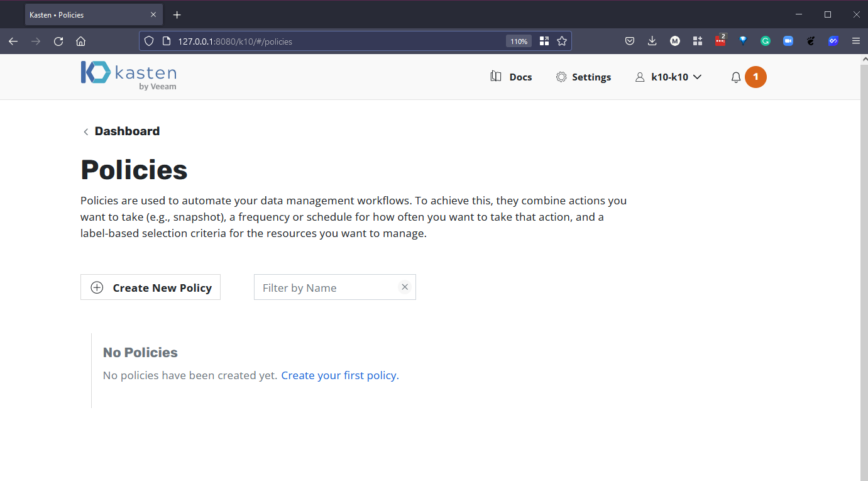The height and width of the screenshot is (481, 868).
Task: Expand the k10-k10 user dropdown
Action: pyautogui.click(x=669, y=77)
